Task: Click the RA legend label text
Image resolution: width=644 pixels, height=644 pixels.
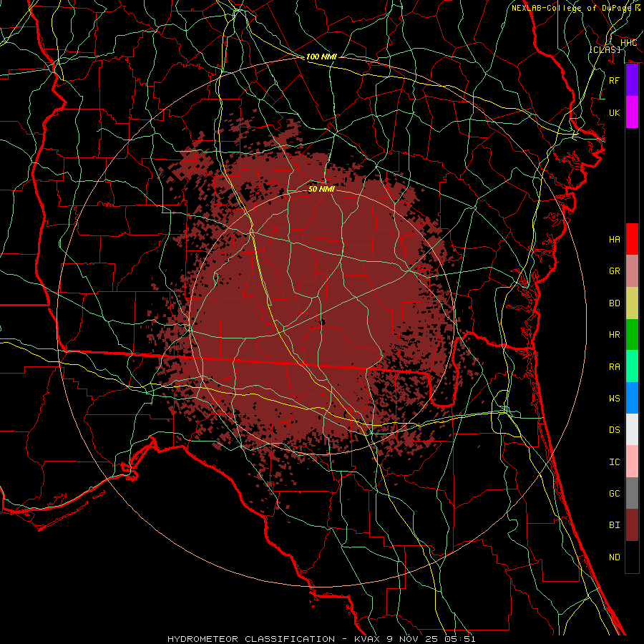Action: (615, 367)
